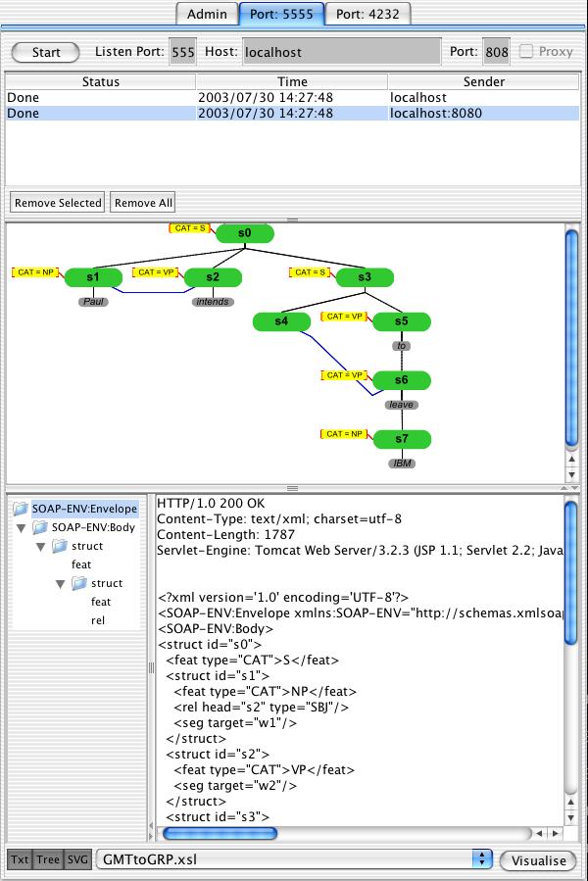Click the SOAP-ENV:Body folder icon
This screenshot has height=881, width=588.
(x=40, y=527)
